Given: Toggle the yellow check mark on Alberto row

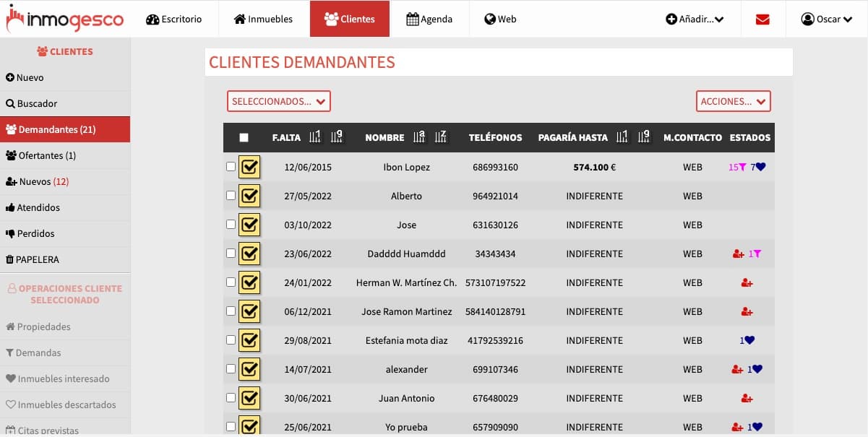Looking at the screenshot, I should [x=249, y=196].
